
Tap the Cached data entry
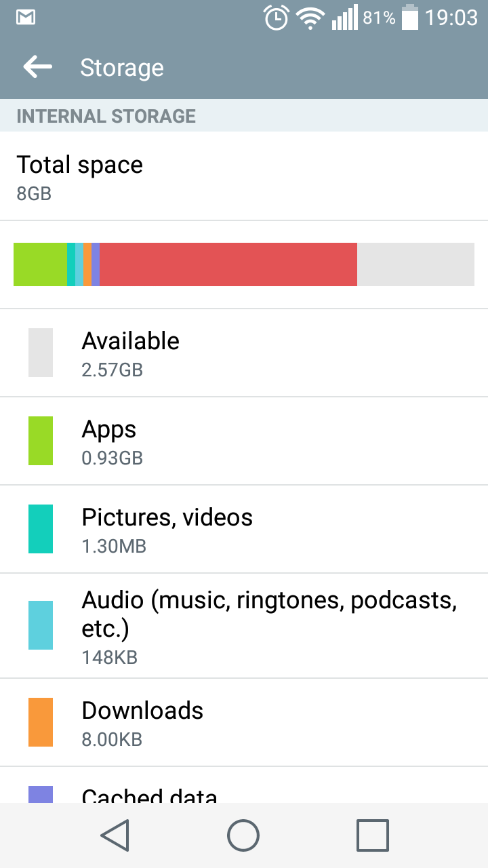pos(244,790)
